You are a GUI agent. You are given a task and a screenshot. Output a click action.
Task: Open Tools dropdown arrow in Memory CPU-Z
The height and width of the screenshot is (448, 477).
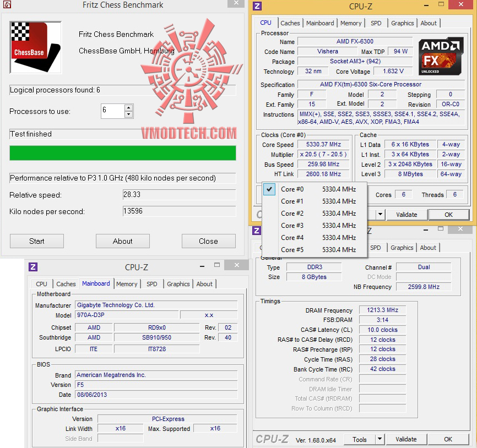tap(380, 439)
